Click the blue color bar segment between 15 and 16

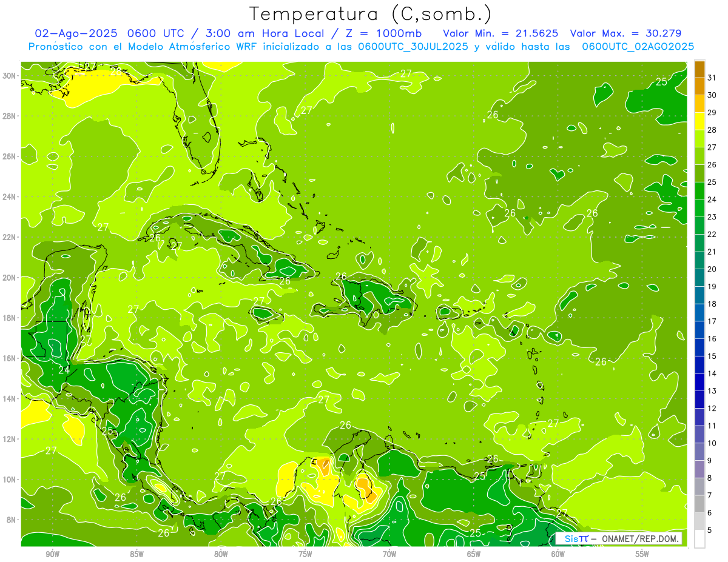(699, 347)
